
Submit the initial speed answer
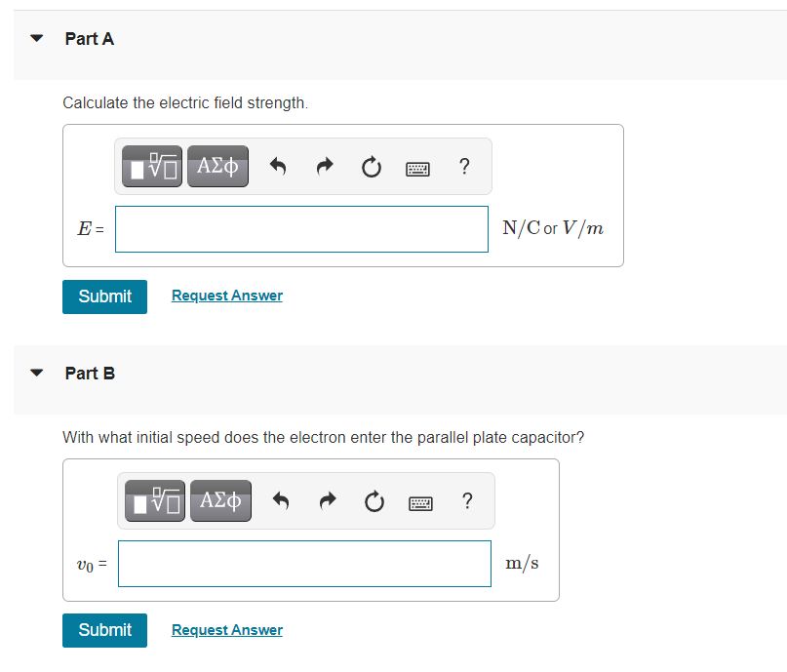(104, 630)
